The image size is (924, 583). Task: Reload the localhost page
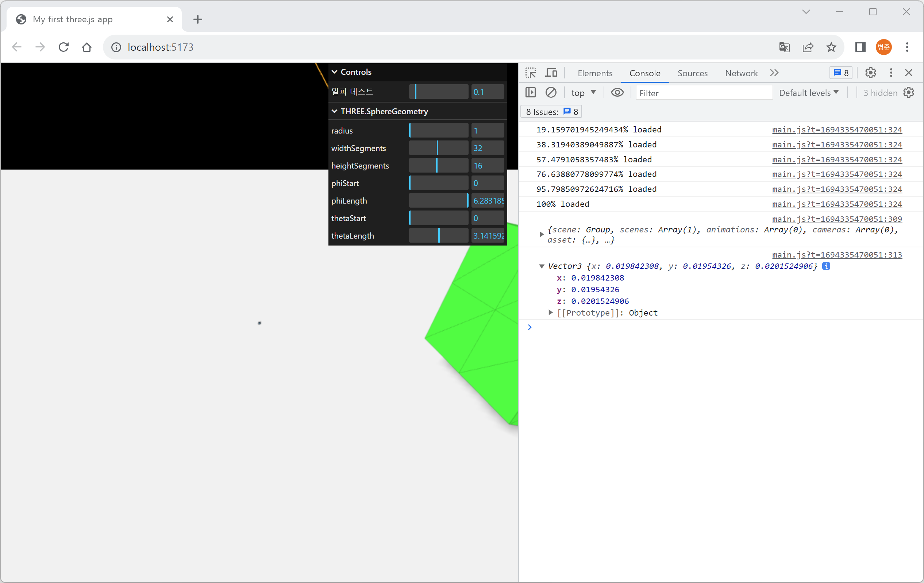tap(64, 47)
